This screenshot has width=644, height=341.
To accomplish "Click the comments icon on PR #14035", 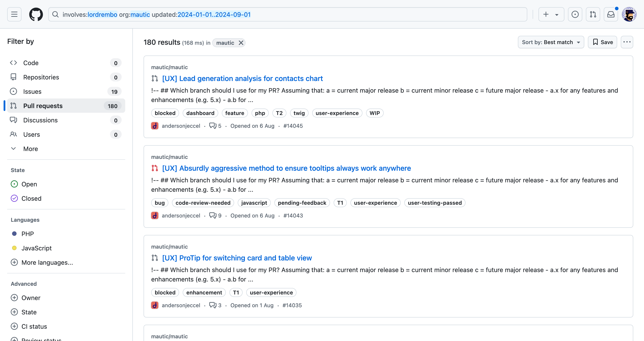I will [213, 305].
